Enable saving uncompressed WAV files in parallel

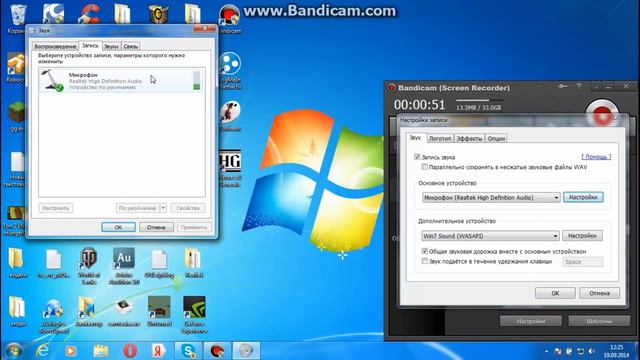point(424,167)
